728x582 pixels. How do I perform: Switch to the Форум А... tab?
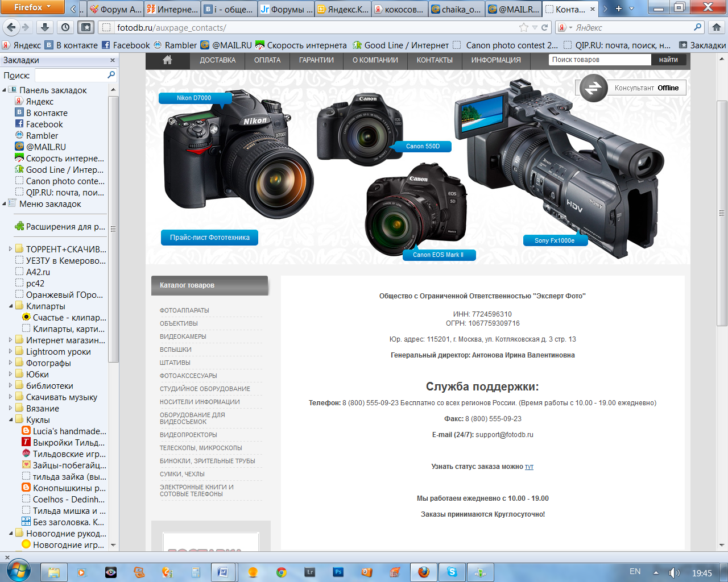[x=115, y=9]
